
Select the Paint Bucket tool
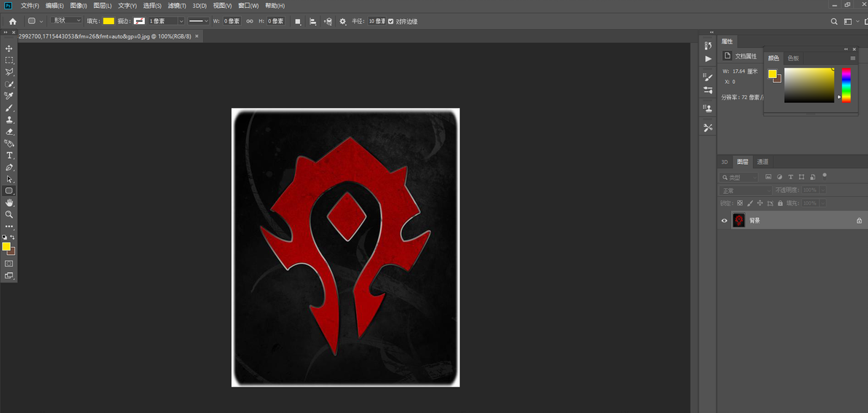point(9,143)
